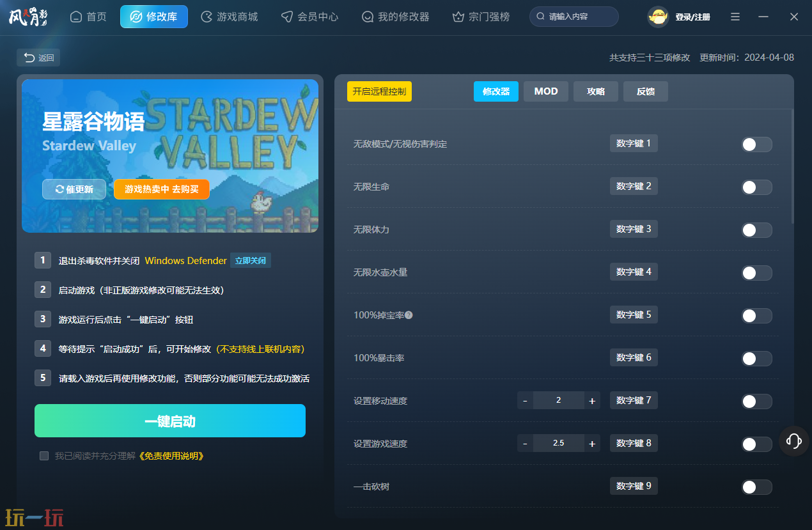812x530 pixels.
Task: Increase 设置移动速度 value with plus
Action: 592,401
